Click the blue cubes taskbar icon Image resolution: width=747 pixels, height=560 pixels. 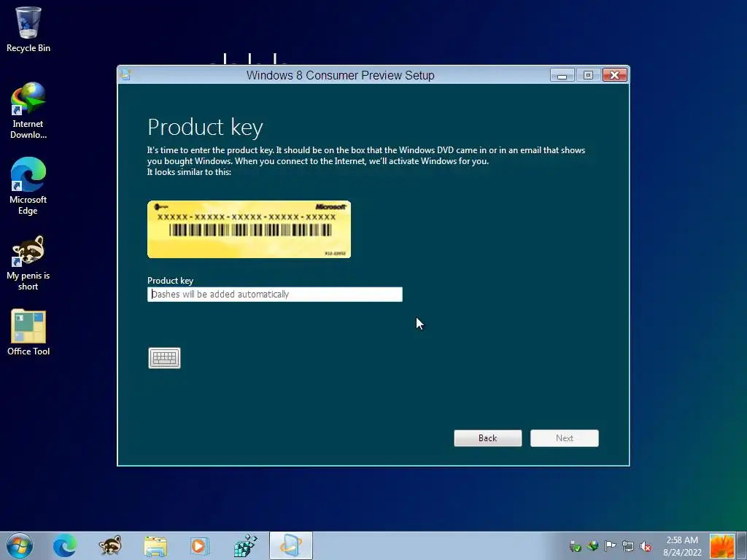[245, 545]
